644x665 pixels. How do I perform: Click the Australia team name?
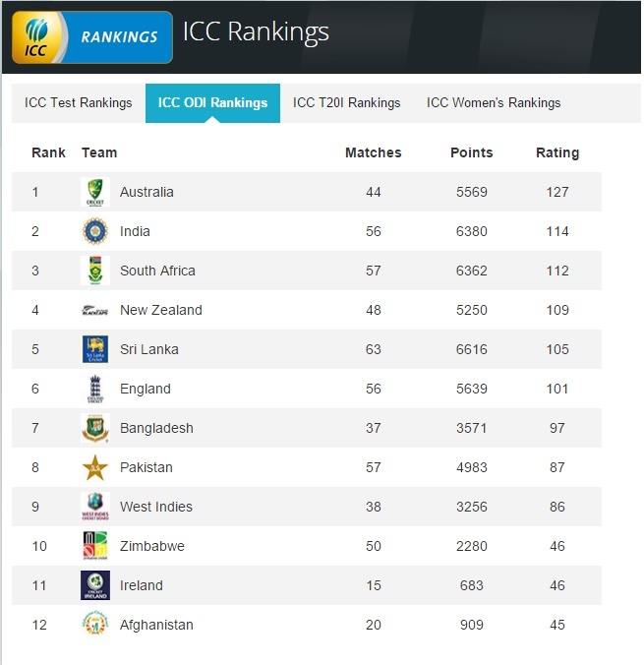click(x=146, y=192)
